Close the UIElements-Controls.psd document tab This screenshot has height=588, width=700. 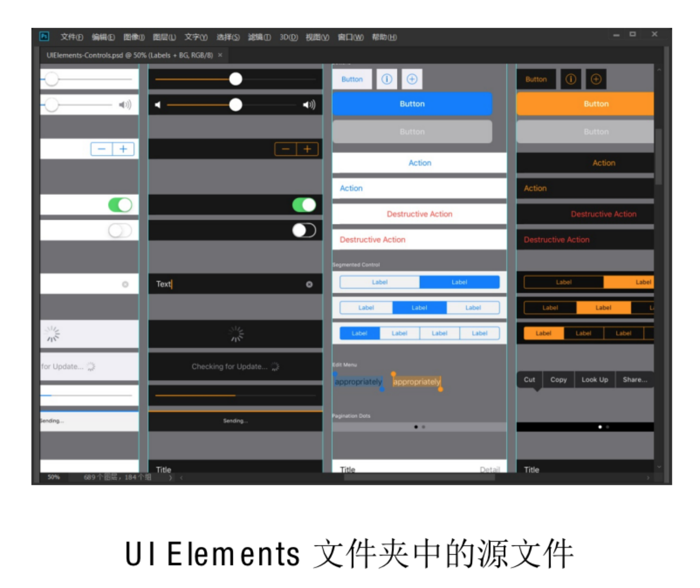(220, 55)
